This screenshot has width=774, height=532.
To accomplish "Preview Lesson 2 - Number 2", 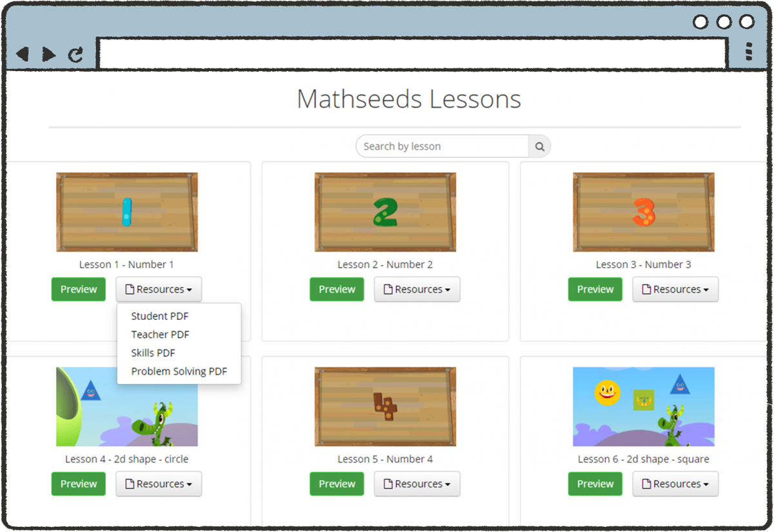I will 337,290.
